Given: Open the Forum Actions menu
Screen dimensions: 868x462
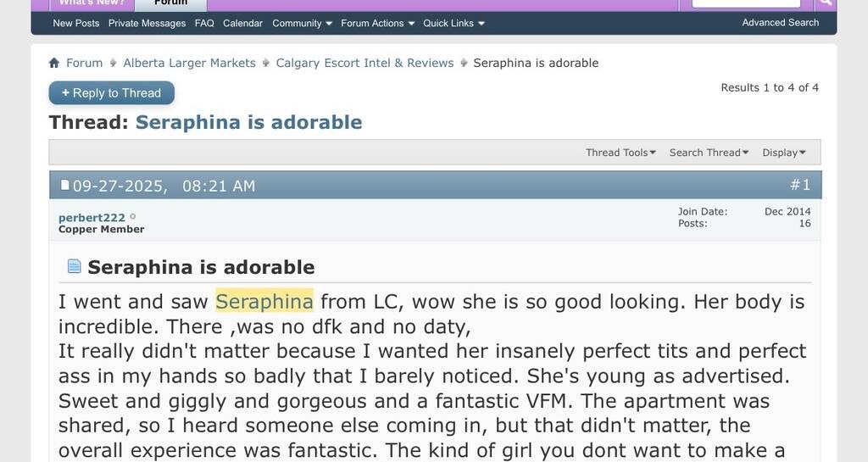Looking at the screenshot, I should point(377,23).
